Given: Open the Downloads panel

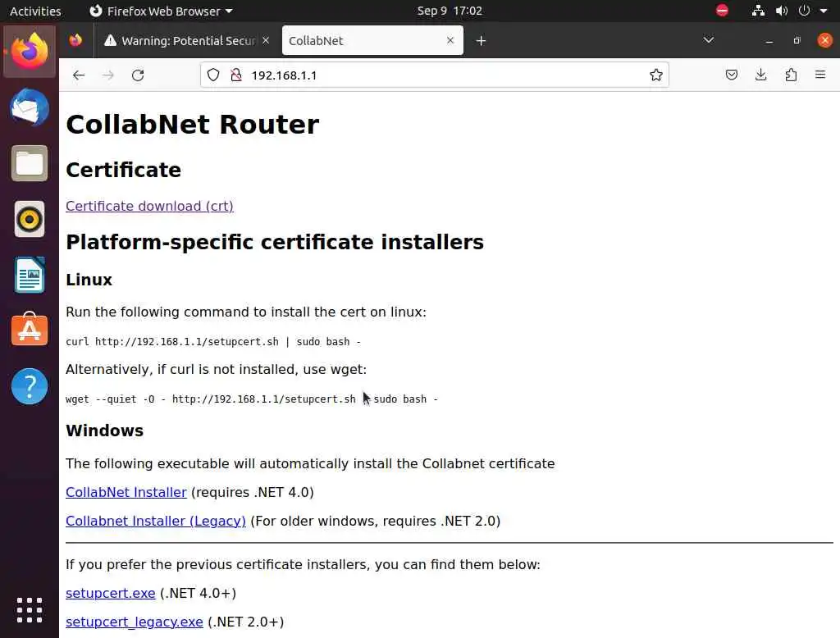Looking at the screenshot, I should pyautogui.click(x=760, y=75).
